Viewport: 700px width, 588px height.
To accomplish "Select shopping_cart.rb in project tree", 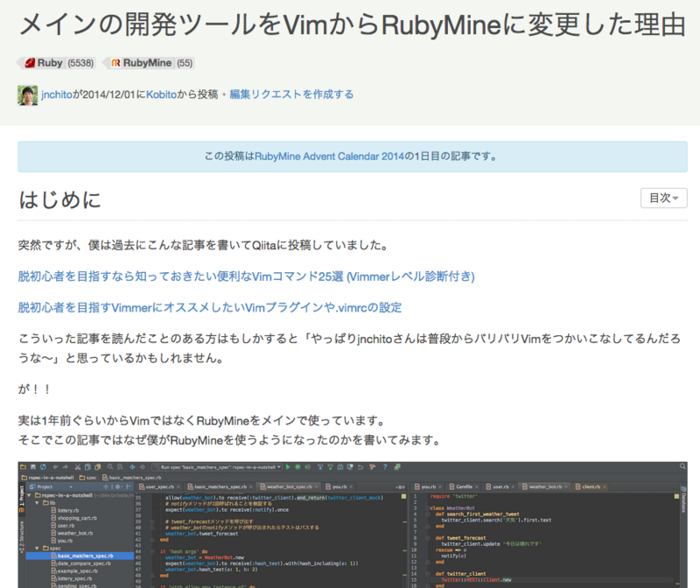I will click(x=74, y=518).
